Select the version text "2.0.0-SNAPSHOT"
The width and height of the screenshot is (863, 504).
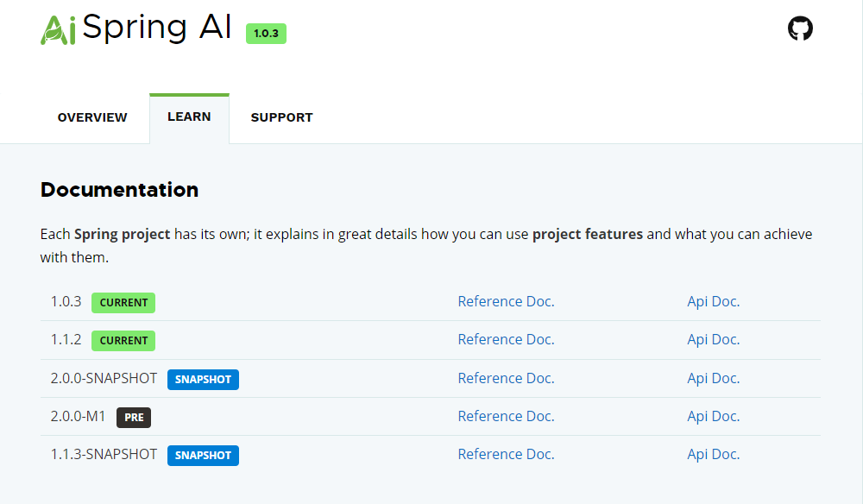pyautogui.click(x=104, y=379)
